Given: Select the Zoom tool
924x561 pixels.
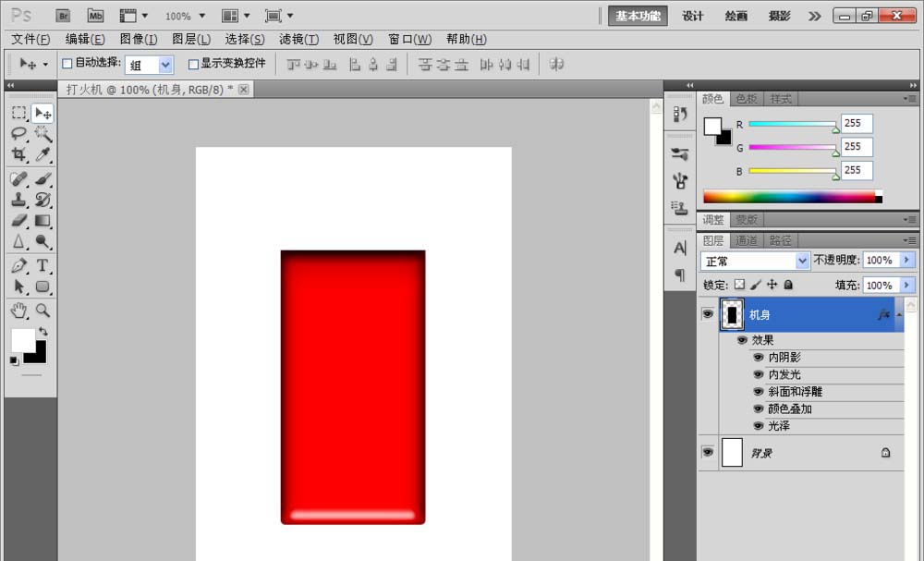Looking at the screenshot, I should (x=41, y=310).
